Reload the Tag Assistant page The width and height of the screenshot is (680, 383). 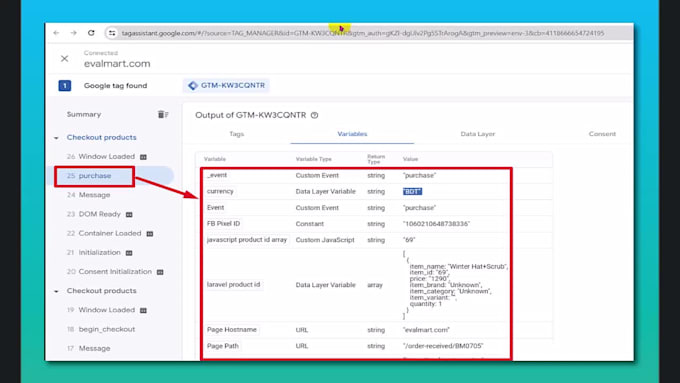(91, 33)
